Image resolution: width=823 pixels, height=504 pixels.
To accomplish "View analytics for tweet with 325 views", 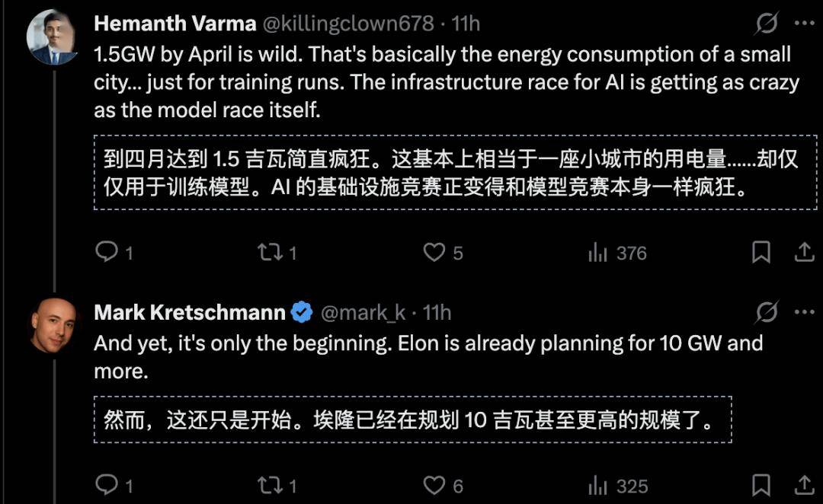I will point(598,485).
